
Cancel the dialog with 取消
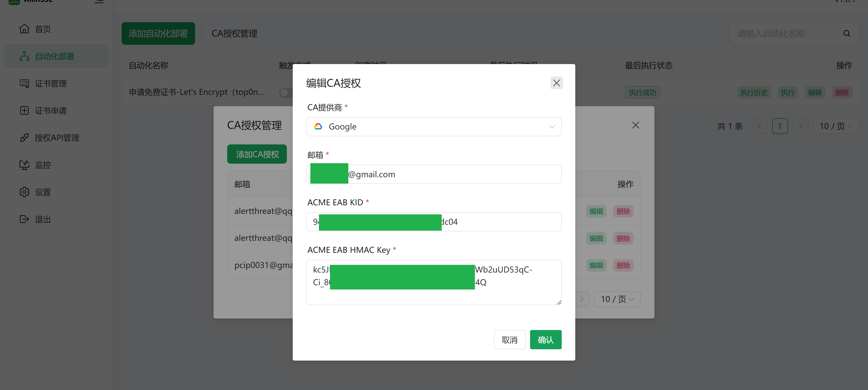(x=509, y=340)
